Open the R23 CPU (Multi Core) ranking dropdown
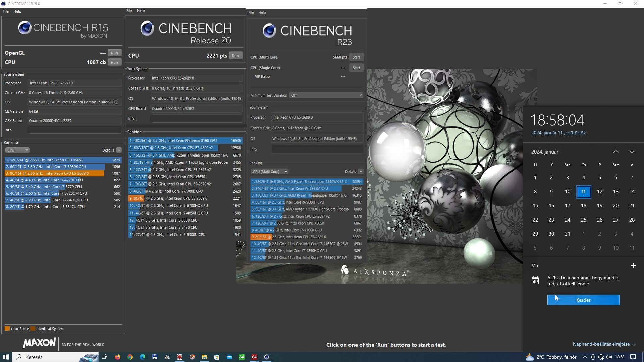Image resolution: width=644 pixels, height=362 pixels. coord(270,172)
